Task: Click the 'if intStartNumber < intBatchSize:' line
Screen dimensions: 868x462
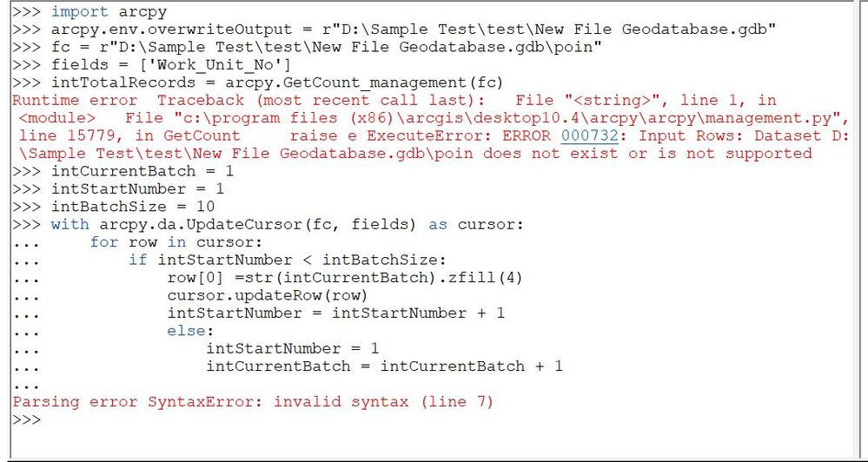Action: (287, 260)
